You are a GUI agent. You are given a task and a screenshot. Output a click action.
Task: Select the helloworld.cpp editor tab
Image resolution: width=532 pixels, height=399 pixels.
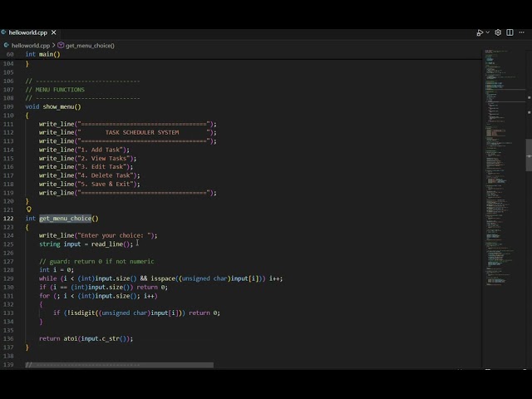coord(31,32)
